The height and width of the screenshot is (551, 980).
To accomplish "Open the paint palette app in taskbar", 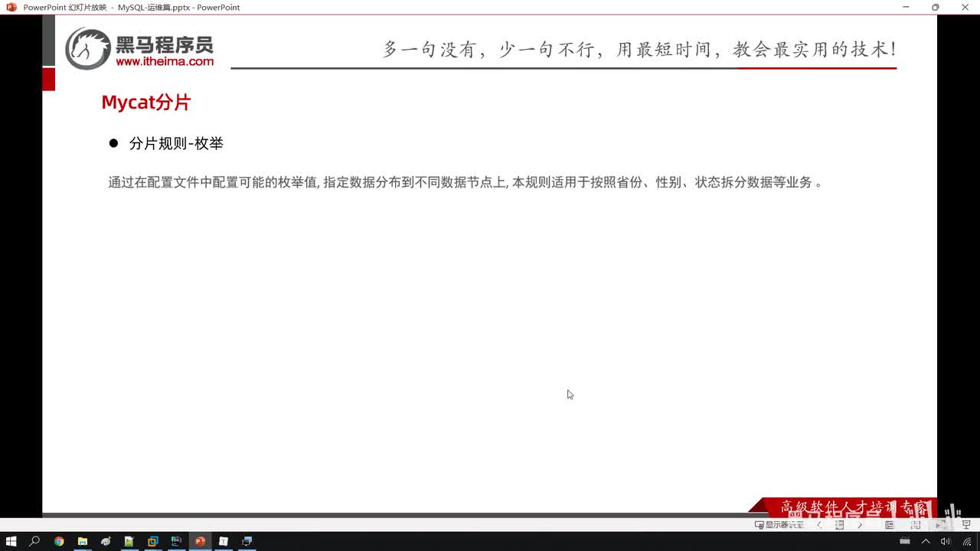I will [106, 541].
